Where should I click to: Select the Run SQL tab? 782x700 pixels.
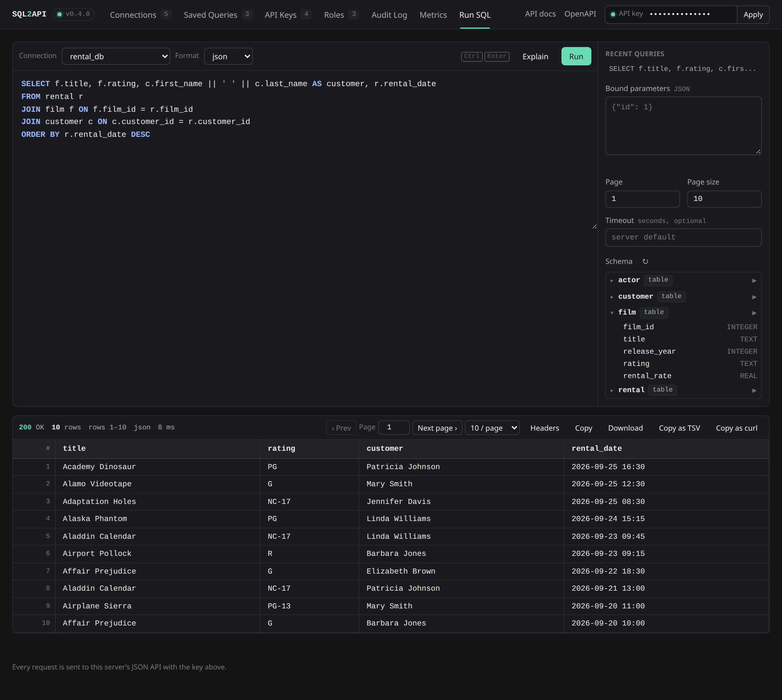point(475,15)
